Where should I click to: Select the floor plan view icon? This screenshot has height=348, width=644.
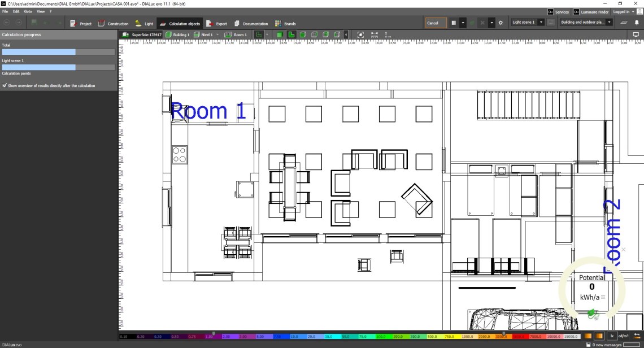291,34
